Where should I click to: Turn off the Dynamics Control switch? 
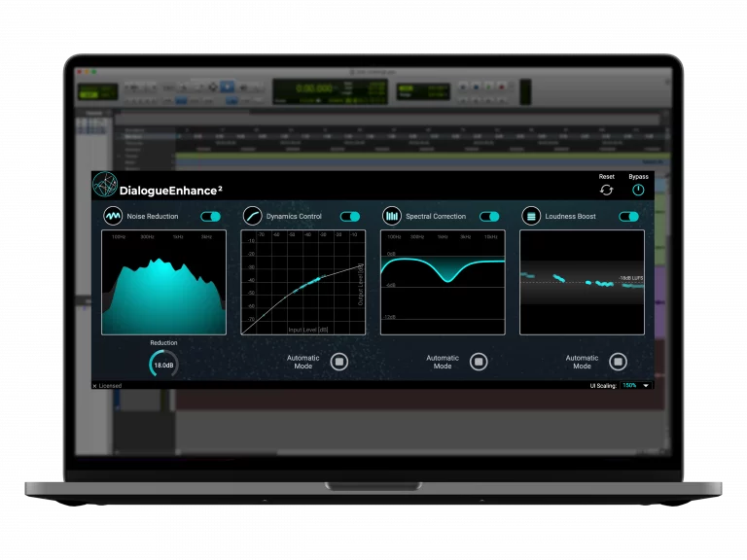pyautogui.click(x=349, y=216)
